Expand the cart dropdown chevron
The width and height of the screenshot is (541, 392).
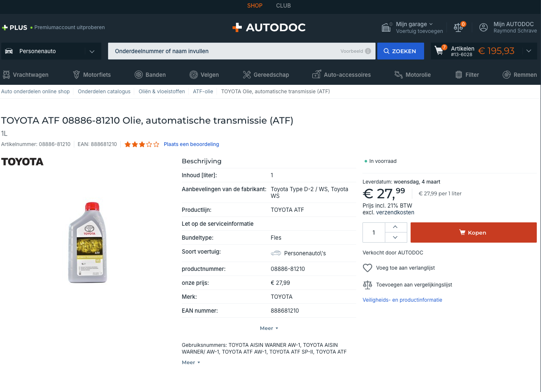click(529, 51)
